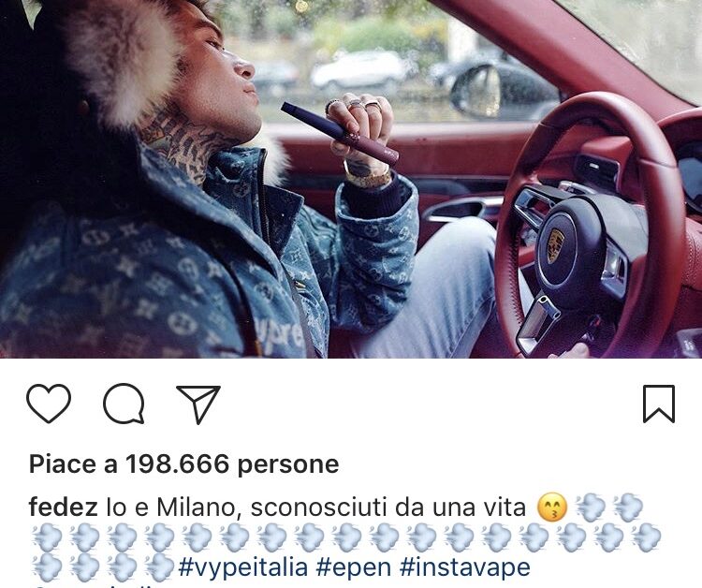The image size is (702, 588).
Task: Click the Porsche logo on steering wheel
Action: tap(556, 246)
